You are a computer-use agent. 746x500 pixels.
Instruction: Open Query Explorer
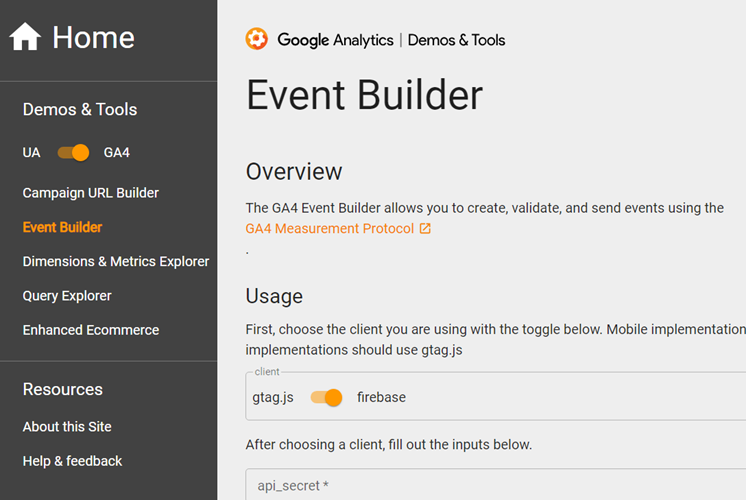67,295
